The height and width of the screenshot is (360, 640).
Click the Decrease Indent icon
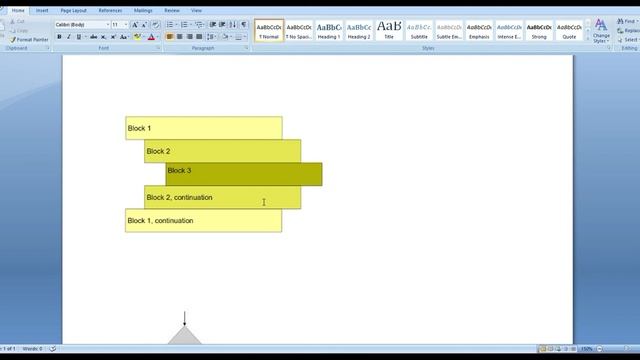pyautogui.click(x=213, y=25)
